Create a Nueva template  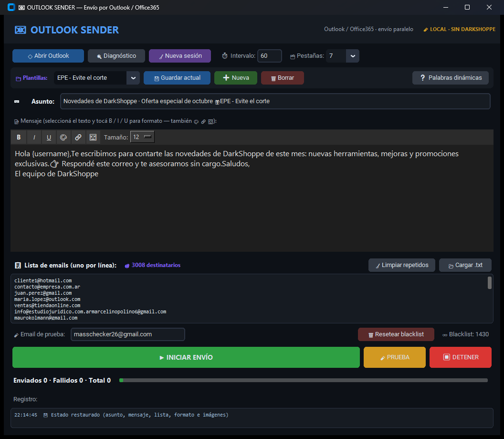[x=236, y=78]
